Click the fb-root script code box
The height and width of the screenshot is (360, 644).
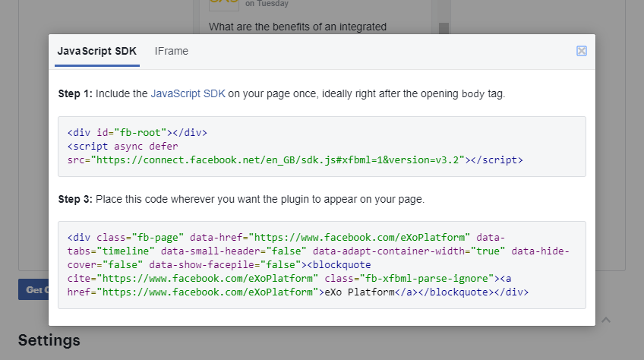click(321, 147)
